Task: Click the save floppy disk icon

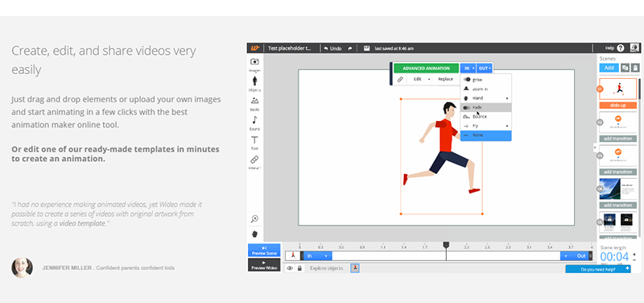Action: 366,48
